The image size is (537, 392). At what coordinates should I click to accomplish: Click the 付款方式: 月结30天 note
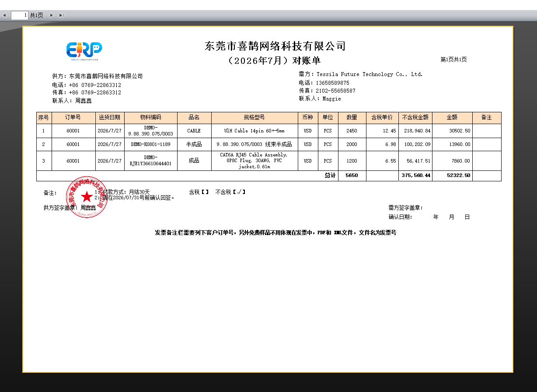click(123, 192)
